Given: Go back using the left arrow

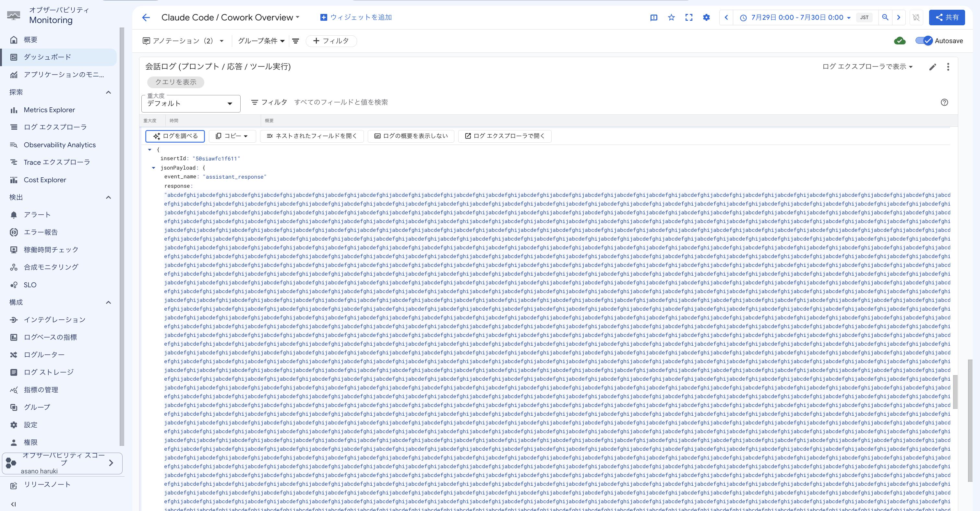Looking at the screenshot, I should point(146,18).
